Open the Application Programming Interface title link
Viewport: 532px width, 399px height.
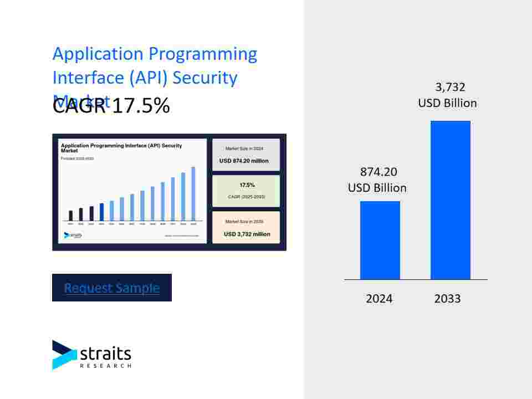(x=155, y=66)
